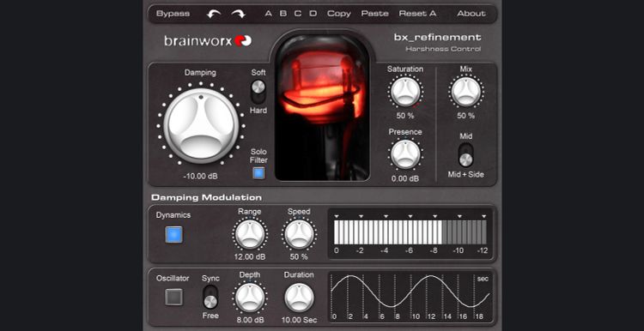Click the Mix knob
This screenshot has width=644, height=331.
(466, 93)
